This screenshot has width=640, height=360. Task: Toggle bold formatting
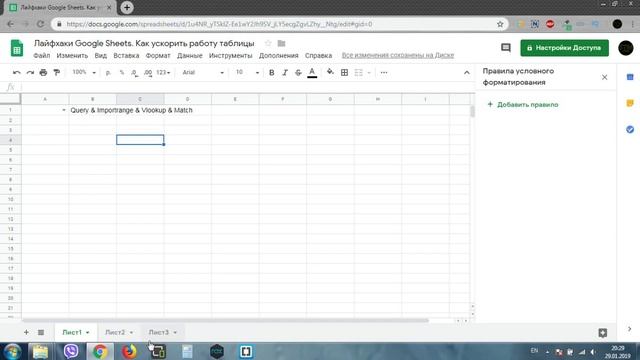tap(271, 73)
